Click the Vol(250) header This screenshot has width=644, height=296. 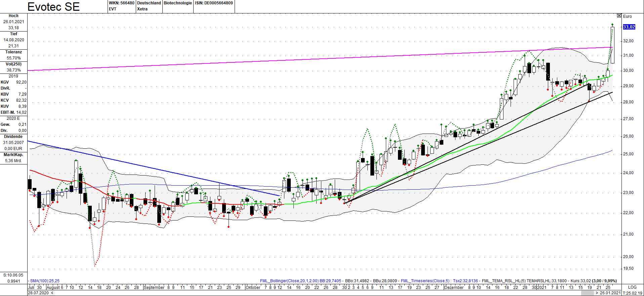[x=13, y=64]
